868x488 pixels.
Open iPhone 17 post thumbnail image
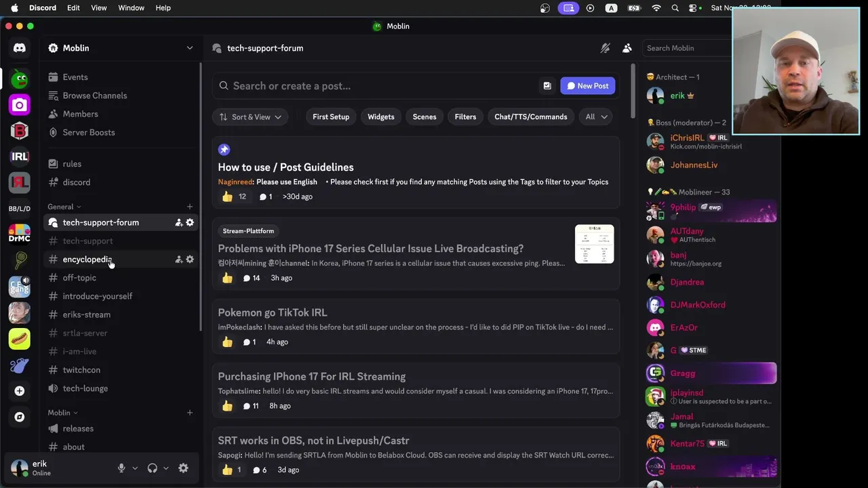tap(595, 244)
